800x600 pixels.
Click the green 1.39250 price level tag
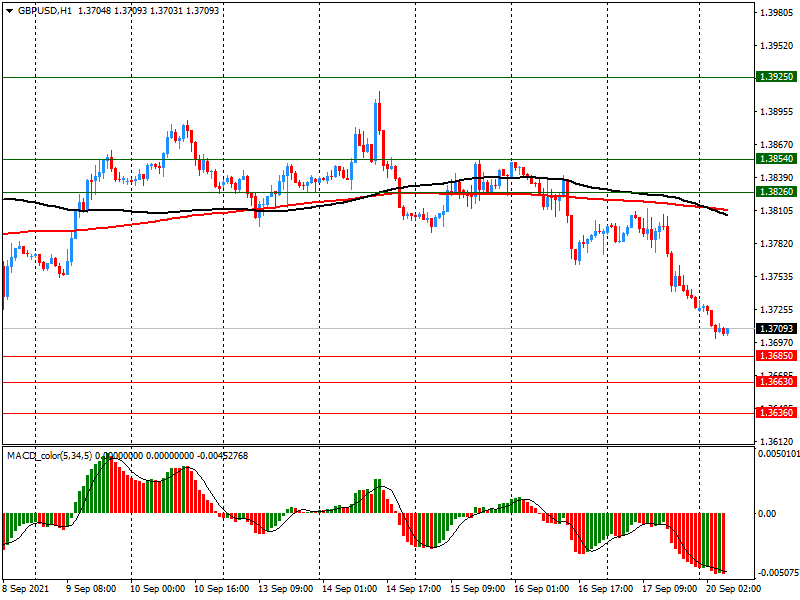(777, 77)
